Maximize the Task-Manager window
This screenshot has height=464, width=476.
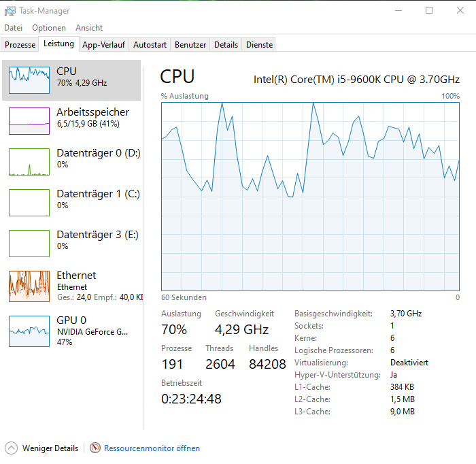[x=429, y=11]
